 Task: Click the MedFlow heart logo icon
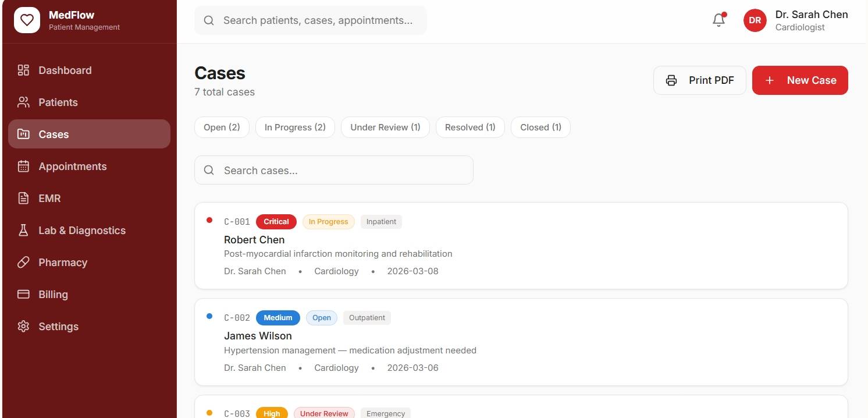[x=27, y=20]
